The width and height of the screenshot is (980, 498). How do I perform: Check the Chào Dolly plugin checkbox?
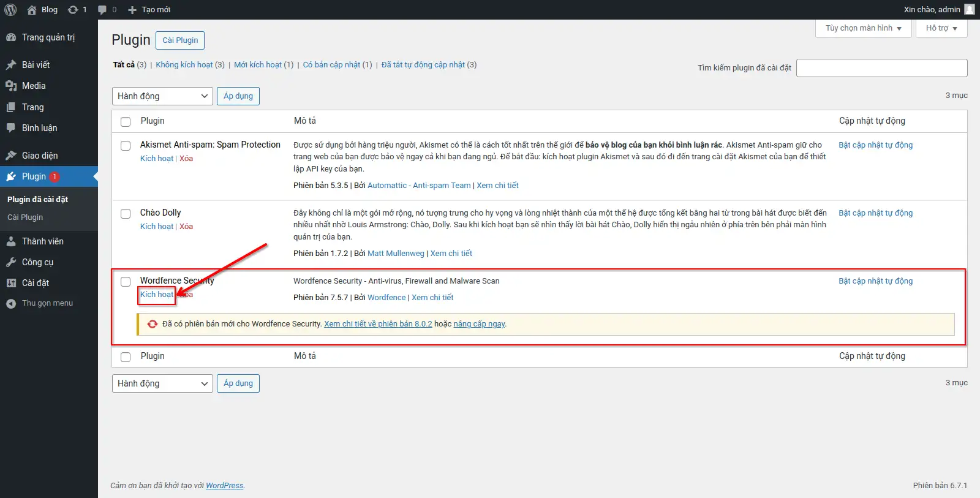pyautogui.click(x=126, y=214)
